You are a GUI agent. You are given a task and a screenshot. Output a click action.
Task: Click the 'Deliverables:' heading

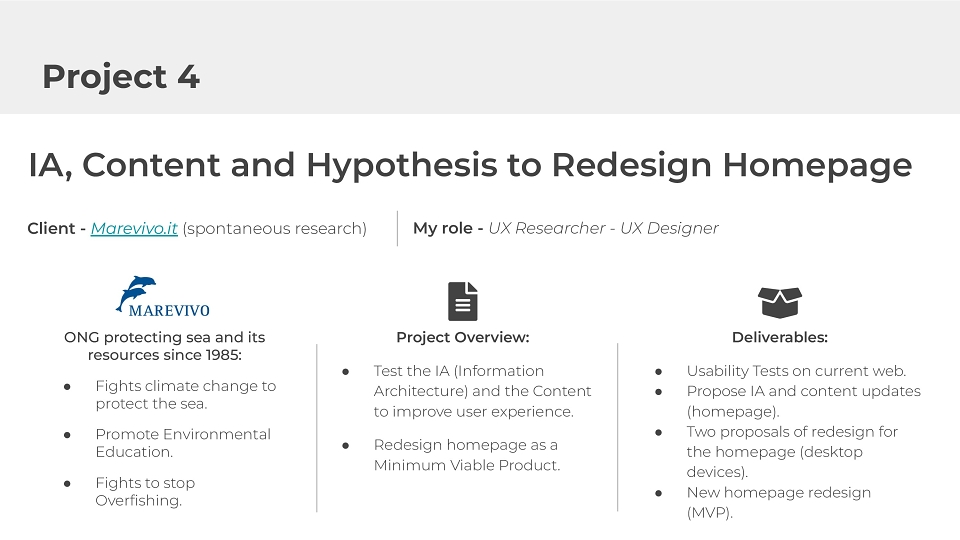[779, 337]
